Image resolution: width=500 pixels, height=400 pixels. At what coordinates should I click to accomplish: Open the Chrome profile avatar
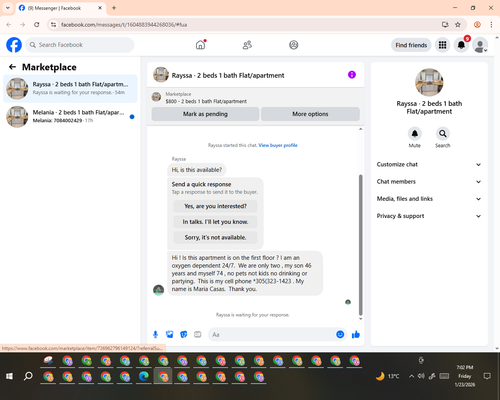(x=477, y=25)
